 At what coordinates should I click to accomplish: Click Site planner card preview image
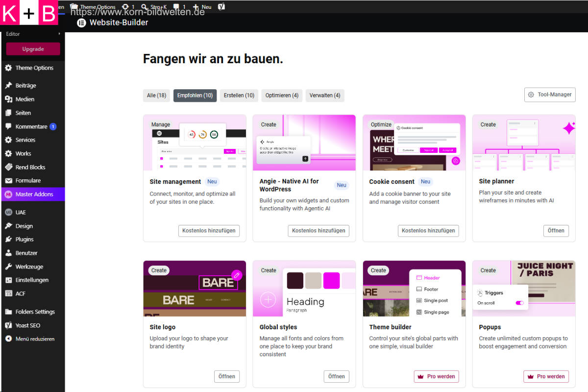pyautogui.click(x=524, y=143)
